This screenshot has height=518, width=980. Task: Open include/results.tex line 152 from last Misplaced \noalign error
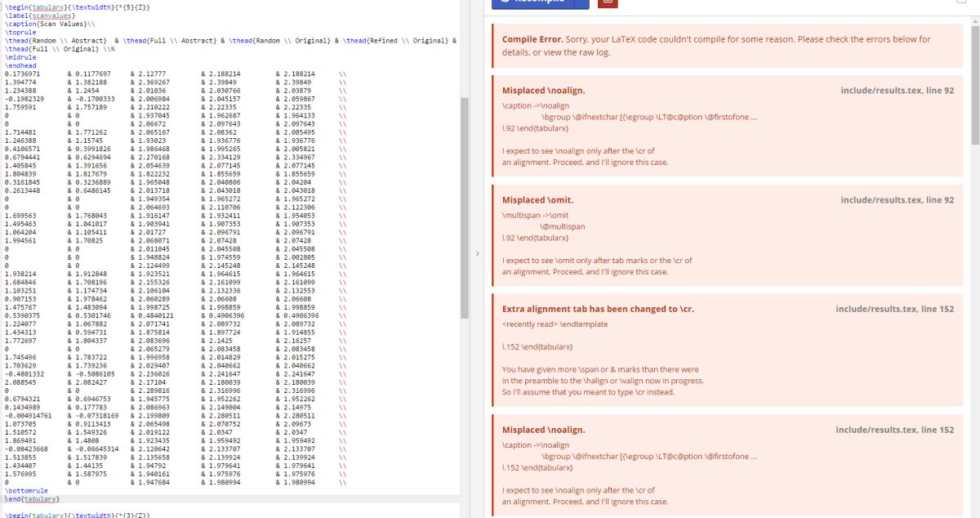pos(894,430)
